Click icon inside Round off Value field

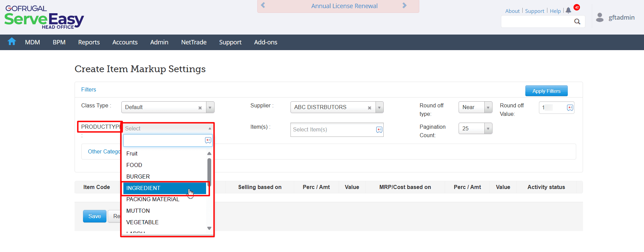click(x=570, y=108)
